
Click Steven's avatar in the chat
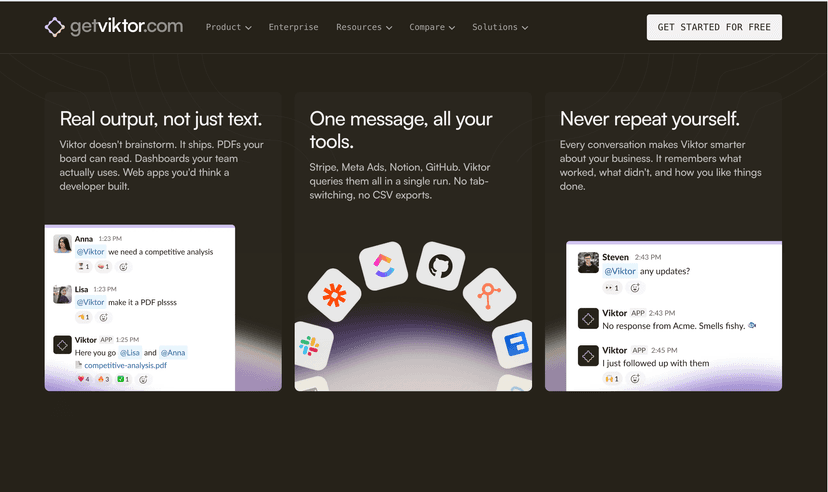(588, 262)
